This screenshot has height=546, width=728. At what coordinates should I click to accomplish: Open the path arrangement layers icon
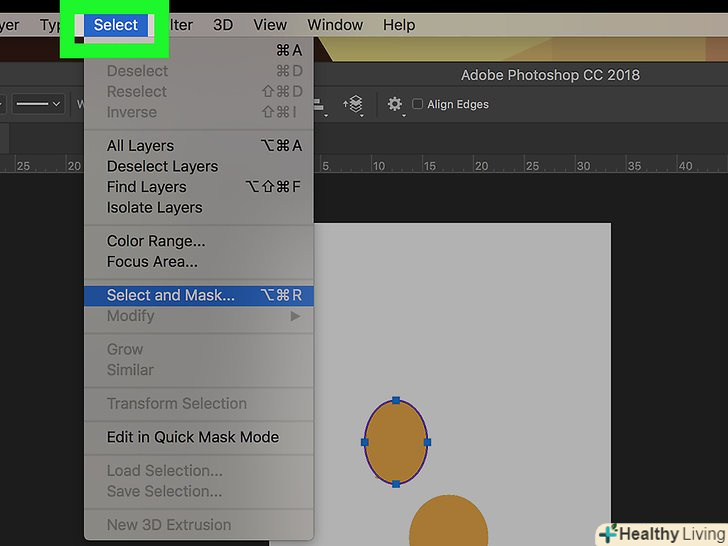coord(353,104)
